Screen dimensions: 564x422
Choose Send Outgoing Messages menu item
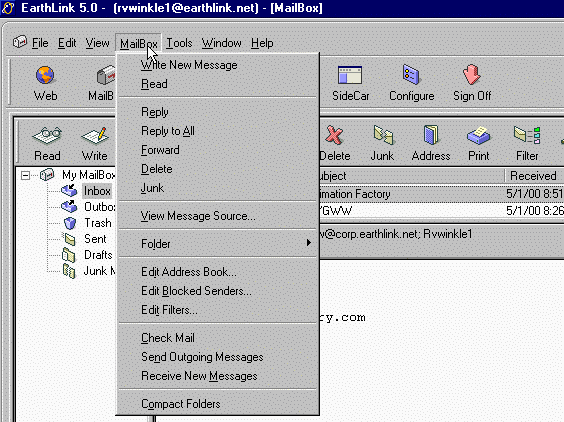(218, 357)
